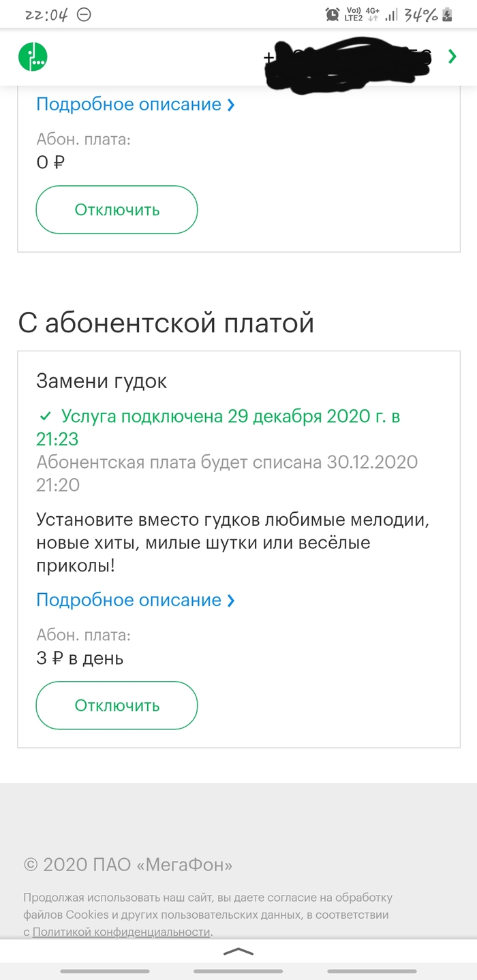
Task: Tap the do-not-disturb status bar icon
Action: 84,14
